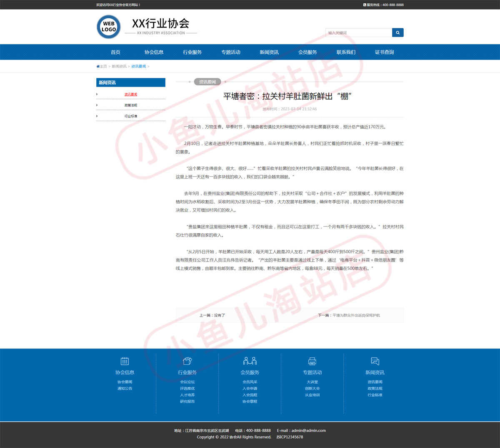The width and height of the screenshot is (500, 448).
Task: Click footer heading 新闻资讯
Action: tap(375, 372)
